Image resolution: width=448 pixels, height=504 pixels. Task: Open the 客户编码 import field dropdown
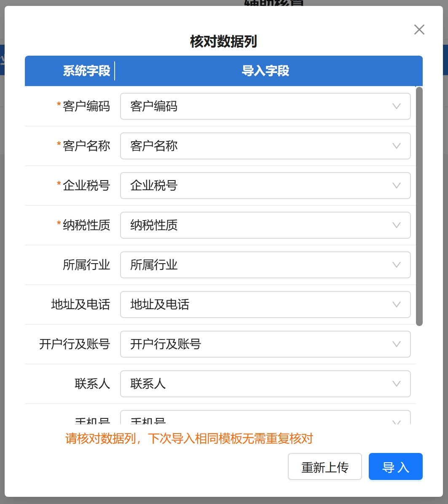[x=265, y=106]
